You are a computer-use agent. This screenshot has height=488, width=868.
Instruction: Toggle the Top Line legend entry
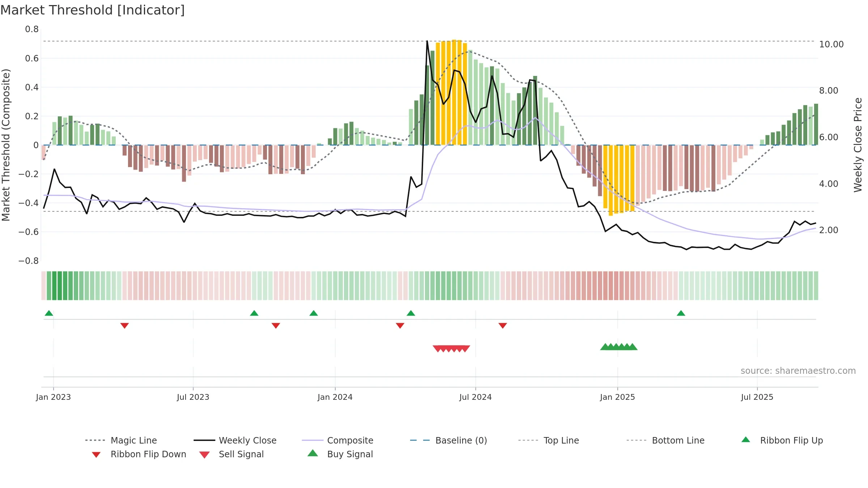point(548,440)
